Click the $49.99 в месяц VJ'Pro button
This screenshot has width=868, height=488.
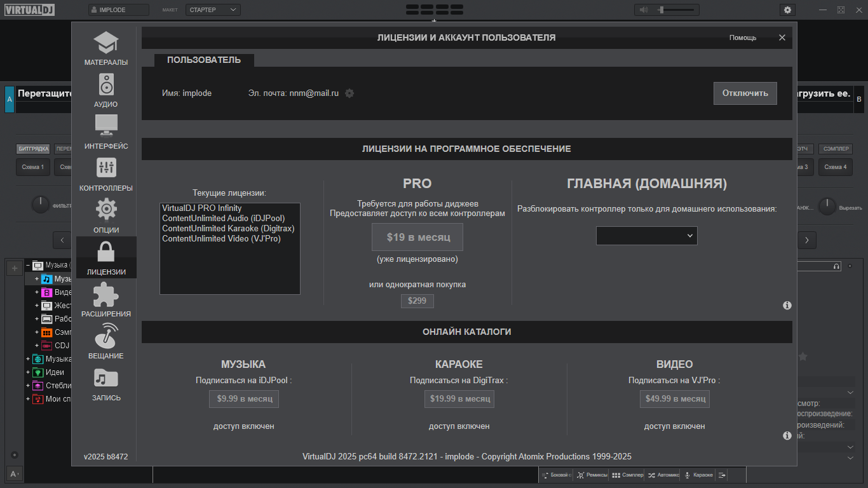675,399
